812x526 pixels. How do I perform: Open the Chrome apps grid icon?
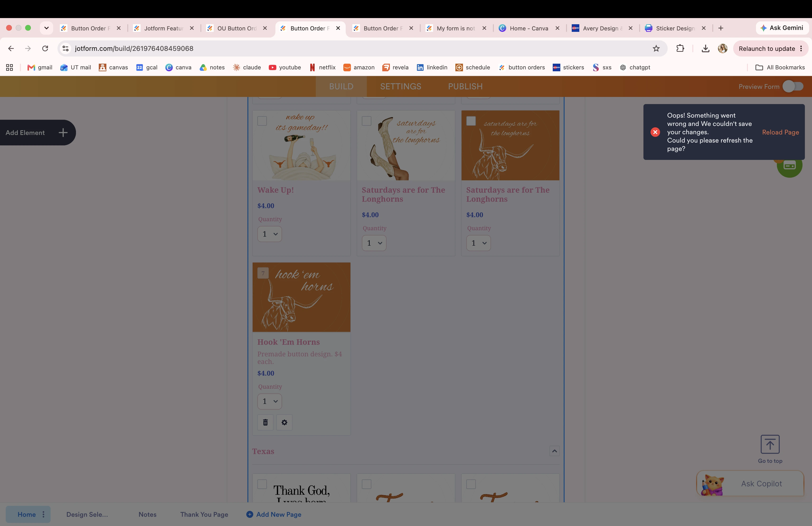coord(9,67)
